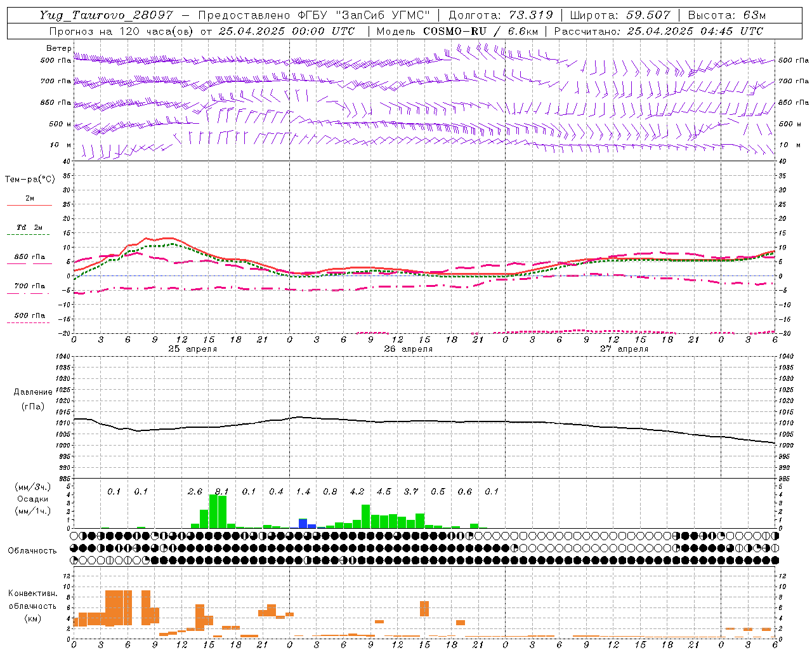
Task: Click the 27 апреля date label
Action: pyautogui.click(x=624, y=349)
